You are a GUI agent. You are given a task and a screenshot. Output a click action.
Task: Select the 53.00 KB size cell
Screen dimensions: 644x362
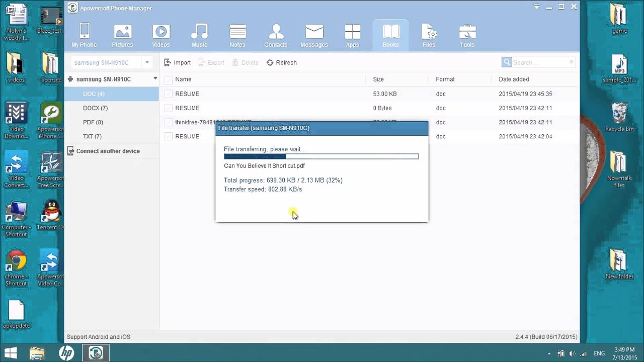pyautogui.click(x=385, y=94)
